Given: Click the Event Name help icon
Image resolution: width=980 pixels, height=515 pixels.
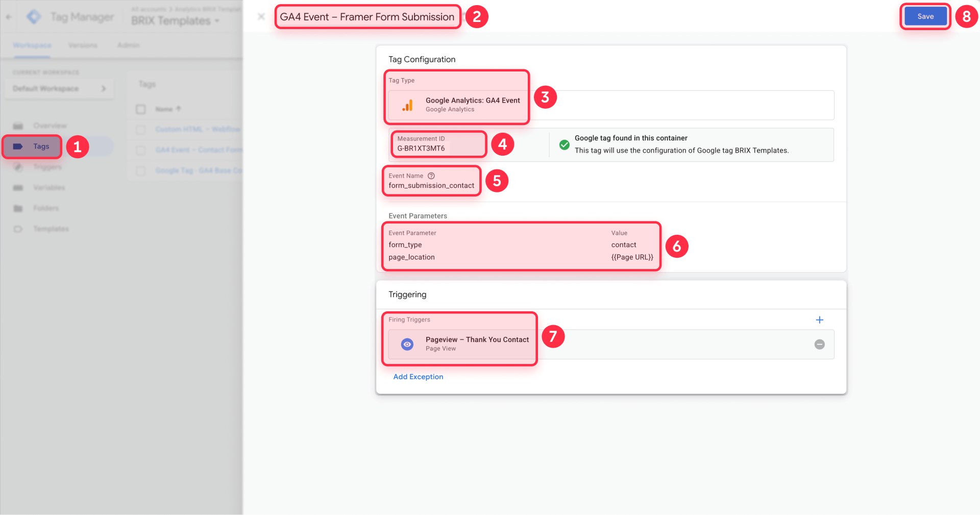Looking at the screenshot, I should (431, 176).
